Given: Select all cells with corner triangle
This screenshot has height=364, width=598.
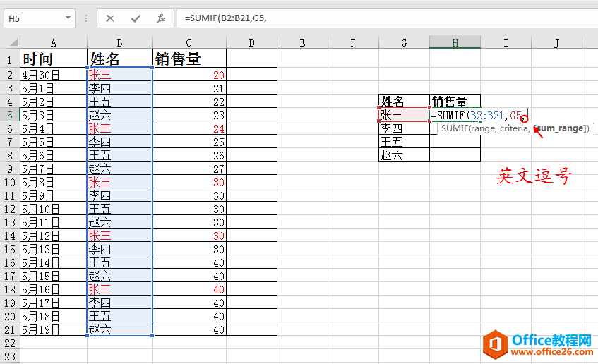Looking at the screenshot, I should point(13,42).
